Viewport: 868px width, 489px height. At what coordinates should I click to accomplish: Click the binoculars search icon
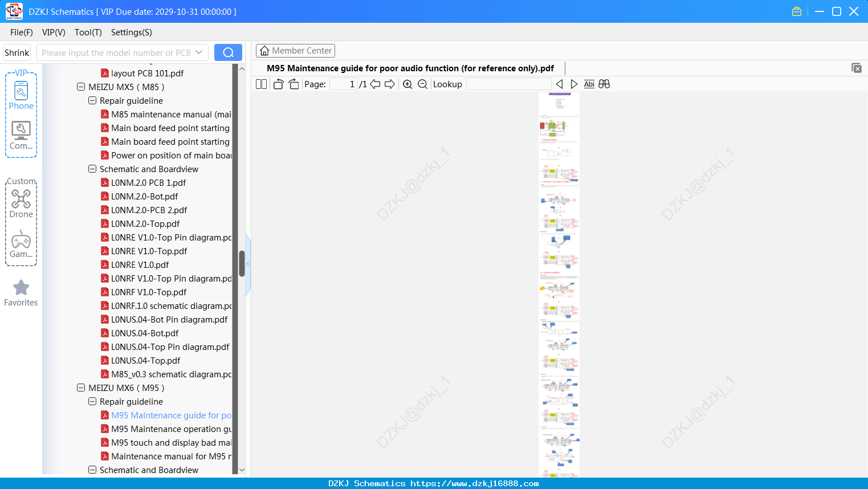click(x=604, y=84)
